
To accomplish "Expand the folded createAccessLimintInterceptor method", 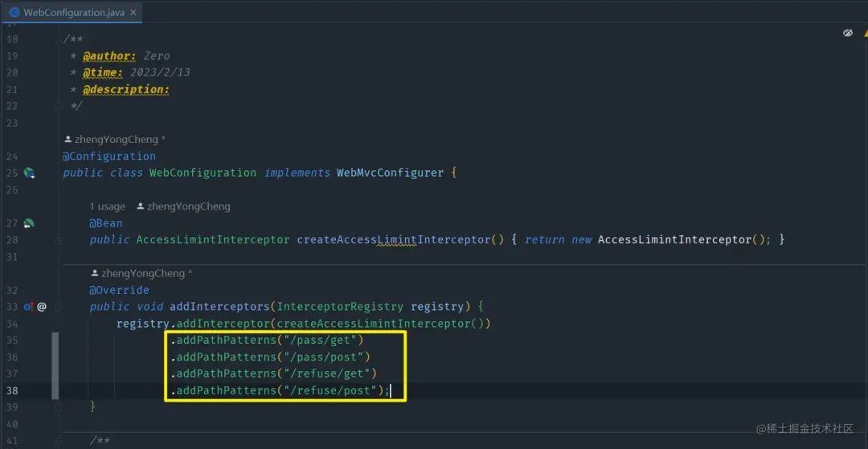I will coord(58,240).
